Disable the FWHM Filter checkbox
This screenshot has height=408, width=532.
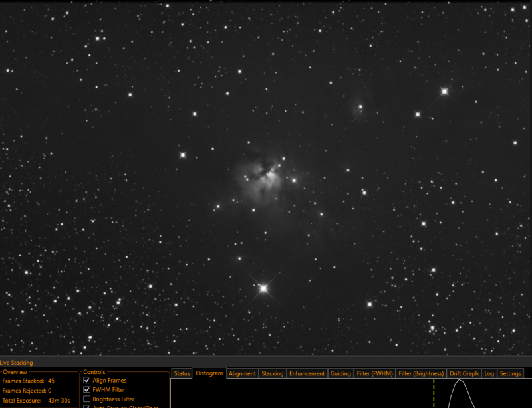click(x=87, y=390)
